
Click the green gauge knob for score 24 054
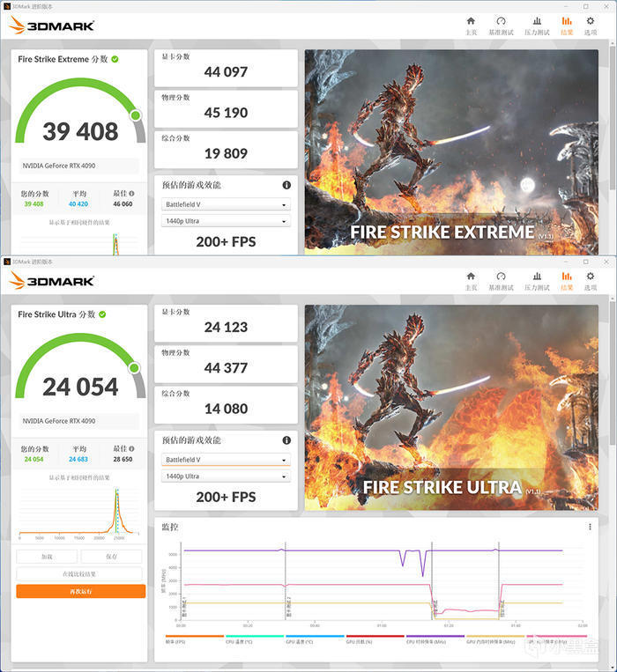[x=134, y=368]
